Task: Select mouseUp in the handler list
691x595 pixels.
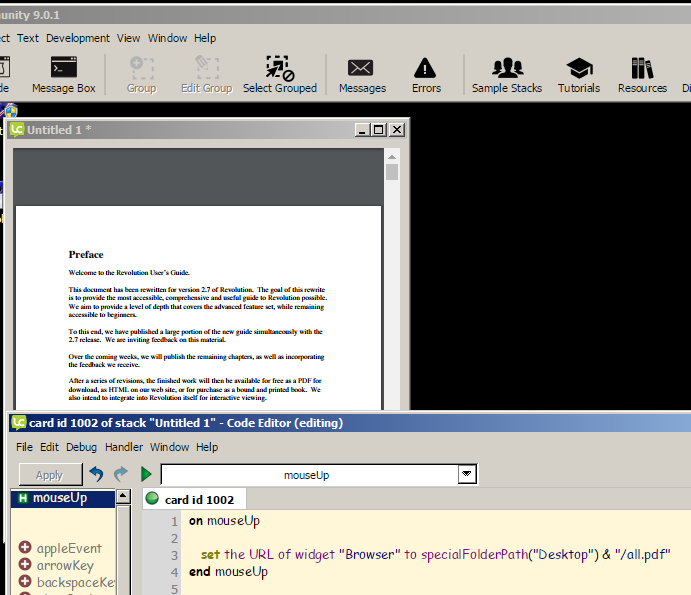Action: (59, 497)
